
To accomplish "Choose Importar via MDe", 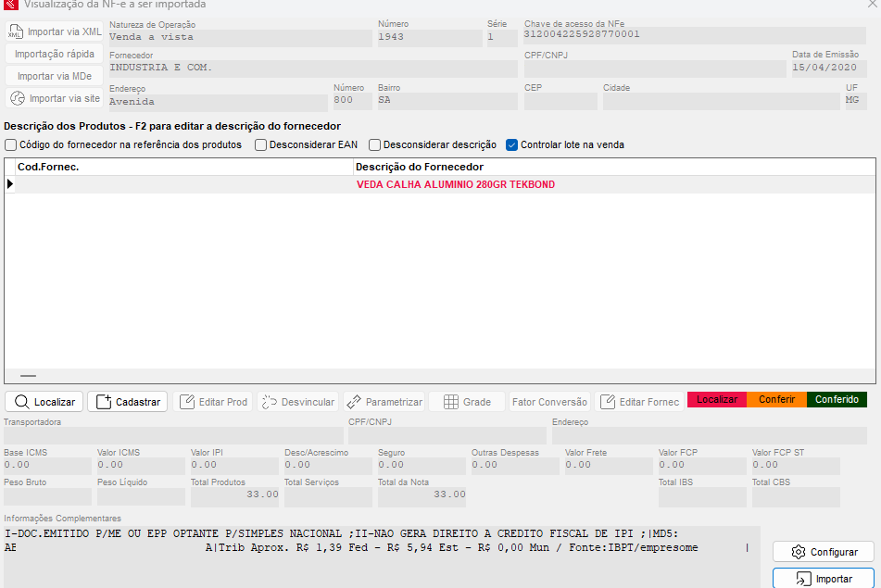I will 55,76.
